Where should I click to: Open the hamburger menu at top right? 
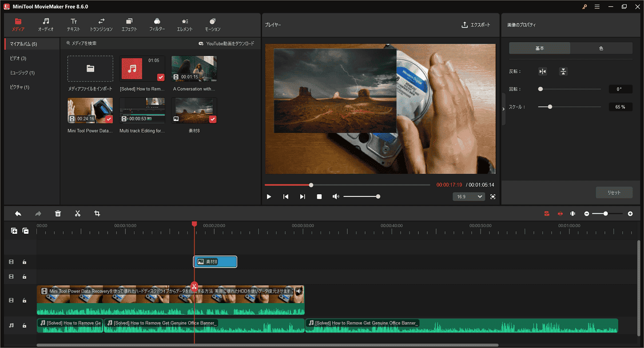click(597, 6)
